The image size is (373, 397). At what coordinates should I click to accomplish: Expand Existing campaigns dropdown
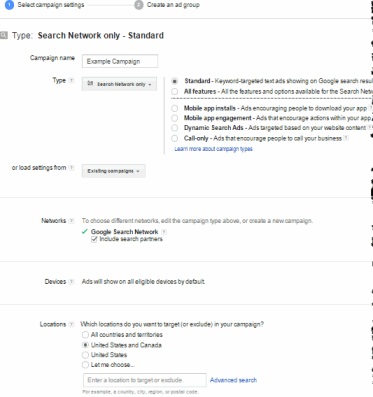[114, 171]
